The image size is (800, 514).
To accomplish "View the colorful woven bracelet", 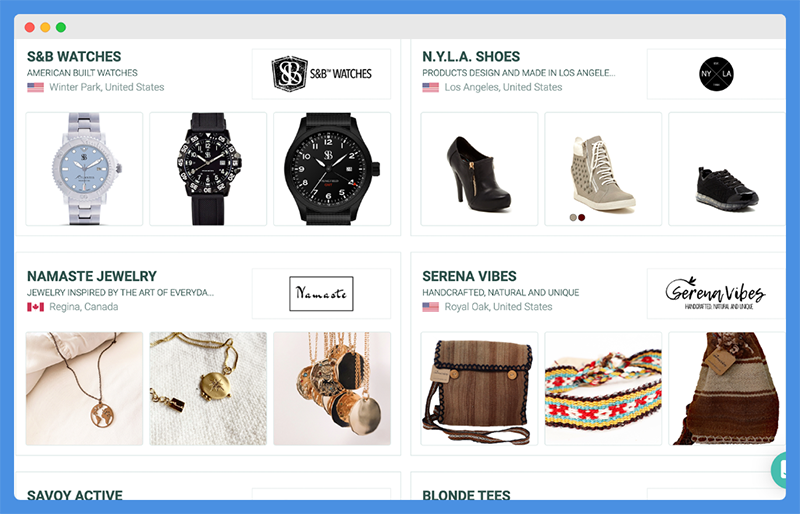I will coord(603,388).
